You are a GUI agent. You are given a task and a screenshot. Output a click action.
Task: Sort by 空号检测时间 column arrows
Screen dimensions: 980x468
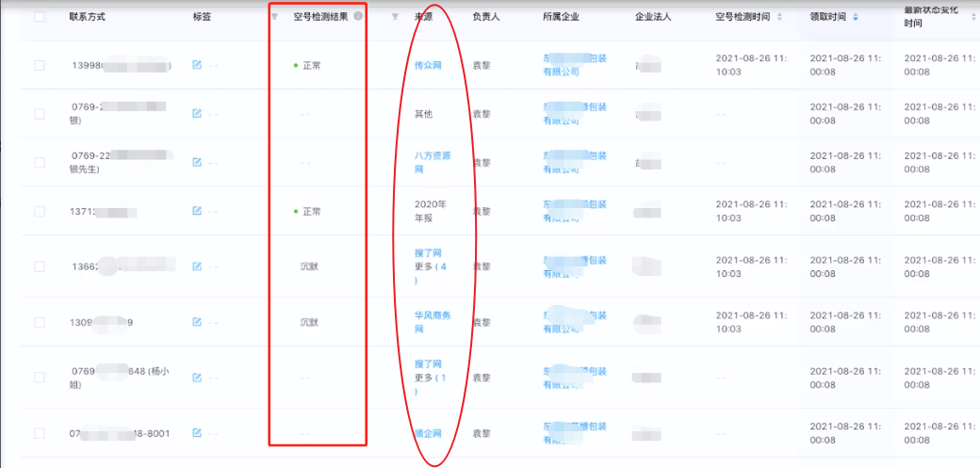(x=779, y=18)
